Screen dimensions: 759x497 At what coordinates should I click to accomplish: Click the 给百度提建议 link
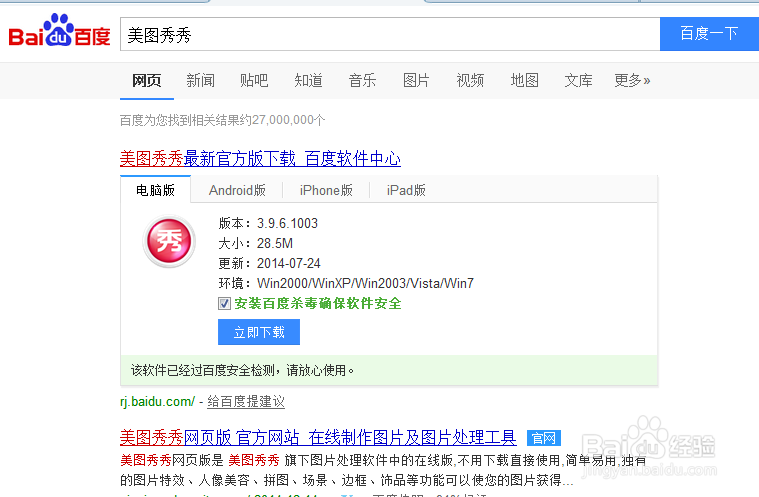[x=246, y=402]
